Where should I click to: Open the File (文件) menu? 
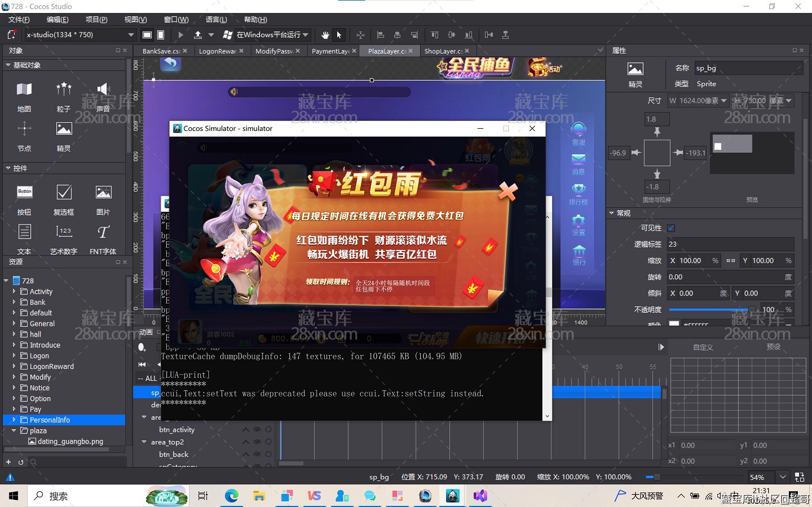[x=19, y=19]
